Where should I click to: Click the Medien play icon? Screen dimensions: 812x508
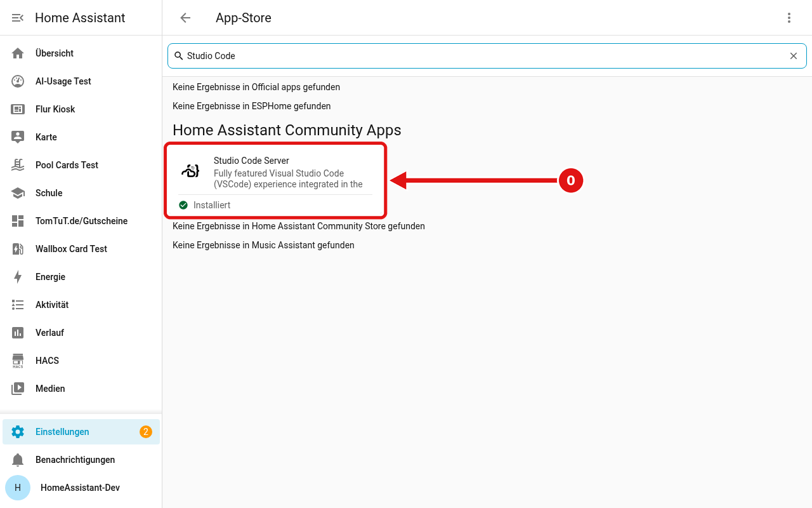18,389
